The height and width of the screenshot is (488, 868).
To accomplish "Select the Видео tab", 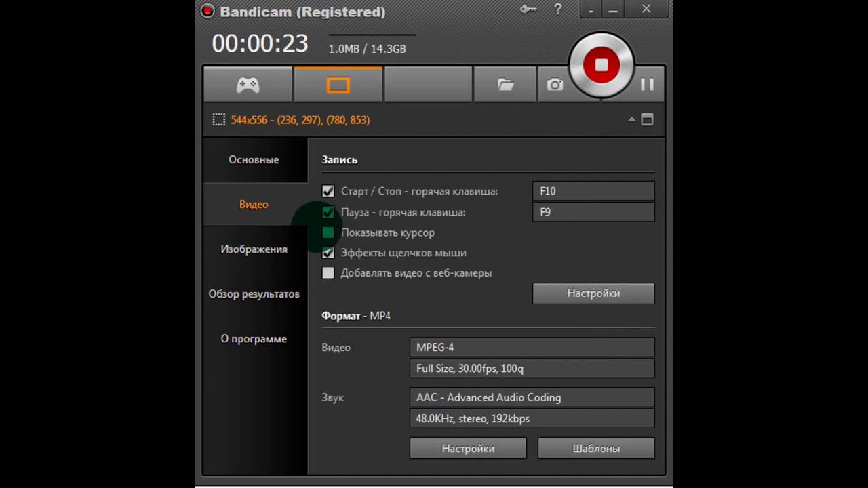I will pyautogui.click(x=254, y=205).
